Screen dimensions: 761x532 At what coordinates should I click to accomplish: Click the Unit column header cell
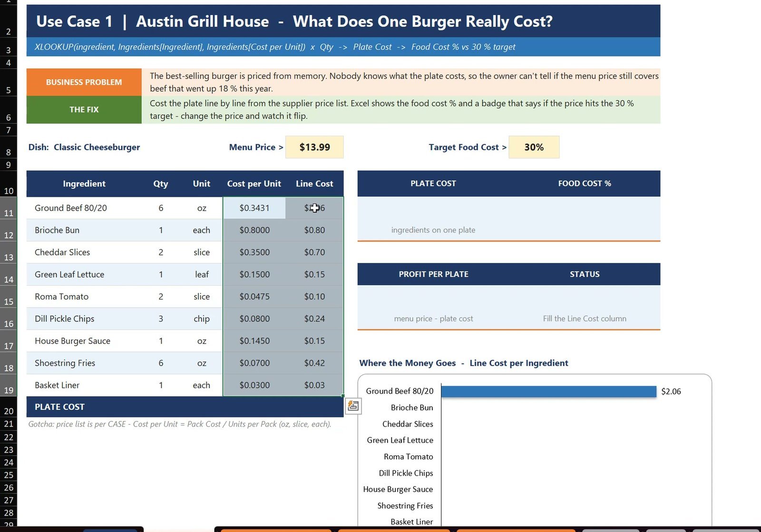point(202,184)
